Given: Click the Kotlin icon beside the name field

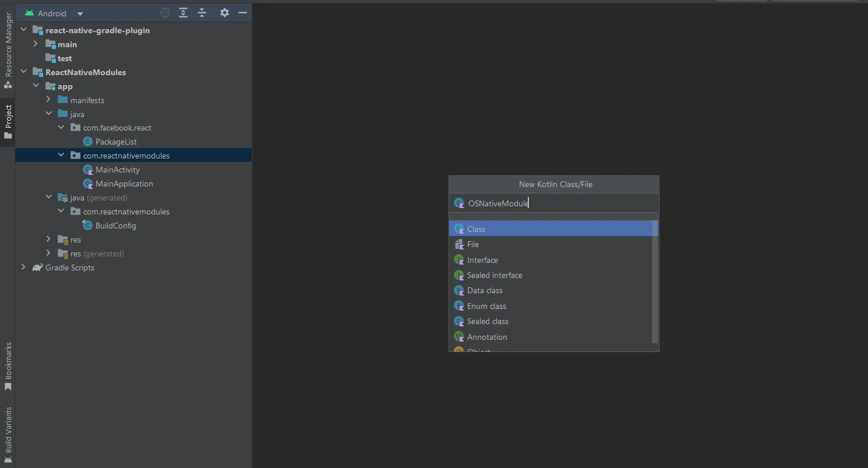Looking at the screenshot, I should [x=459, y=203].
